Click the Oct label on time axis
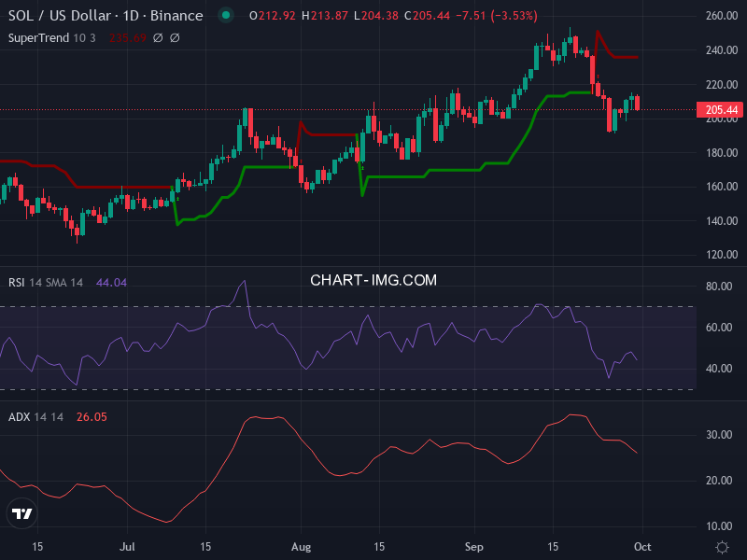 642,546
